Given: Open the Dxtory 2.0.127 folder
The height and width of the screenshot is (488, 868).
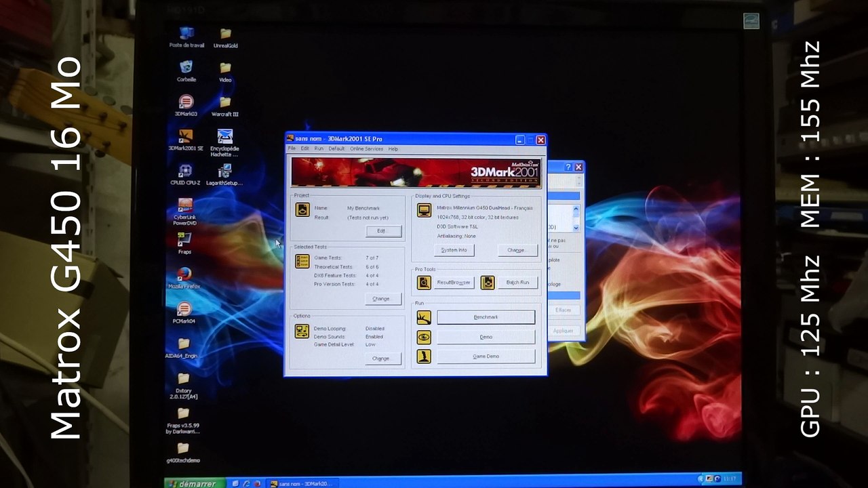Looking at the screenshot, I should click(183, 385).
